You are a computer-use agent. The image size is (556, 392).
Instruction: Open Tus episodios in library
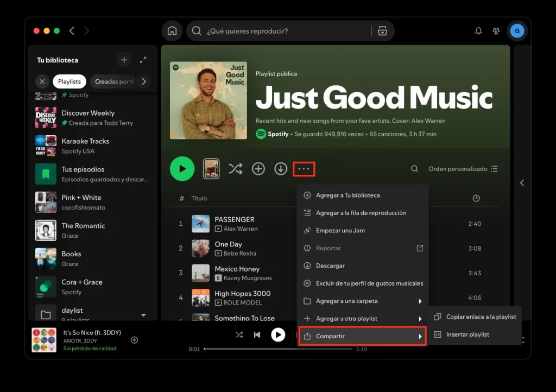point(93,174)
